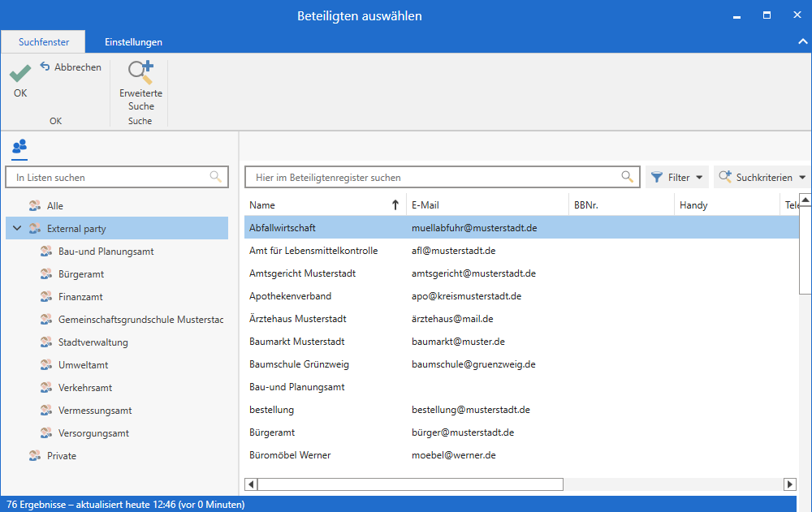Open the Suchkriterien dropdown

click(x=762, y=177)
